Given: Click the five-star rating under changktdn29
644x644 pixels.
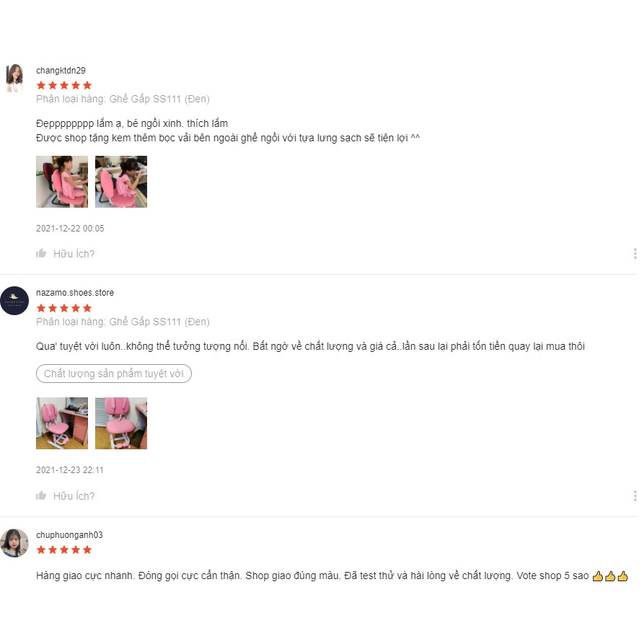Looking at the screenshot, I should [64, 85].
